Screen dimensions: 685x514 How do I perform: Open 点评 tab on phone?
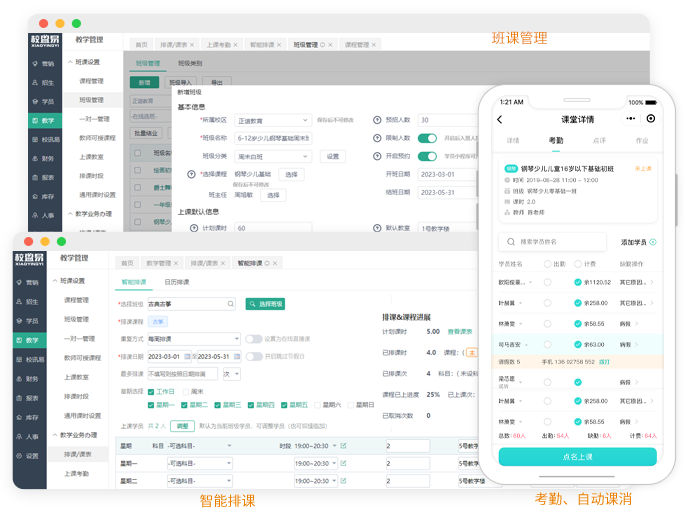click(599, 140)
